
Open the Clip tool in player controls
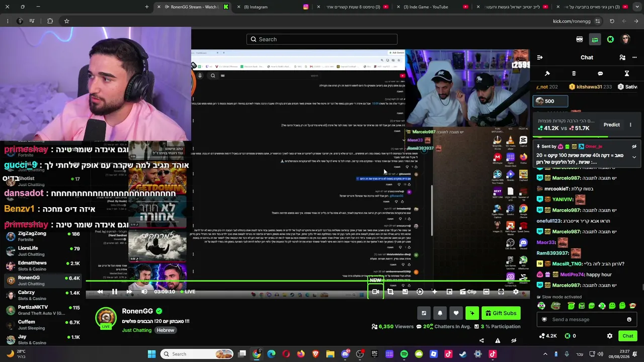(467, 292)
